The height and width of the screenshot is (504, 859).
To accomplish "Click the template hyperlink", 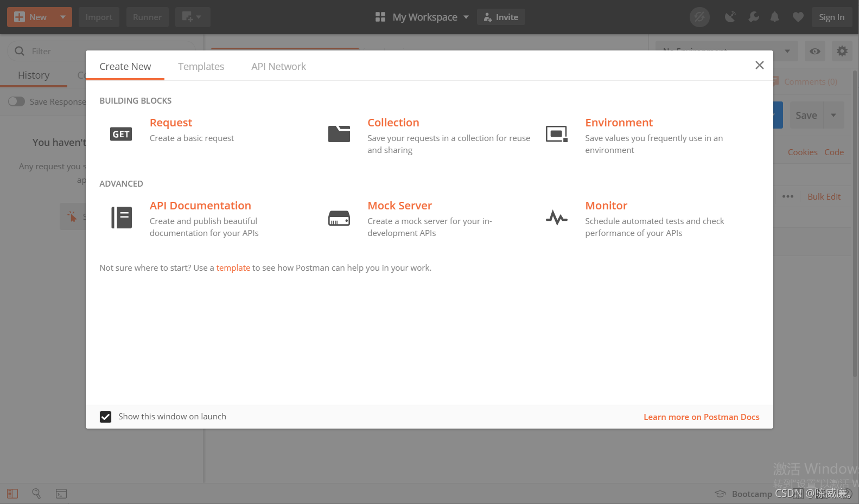I will point(233,268).
